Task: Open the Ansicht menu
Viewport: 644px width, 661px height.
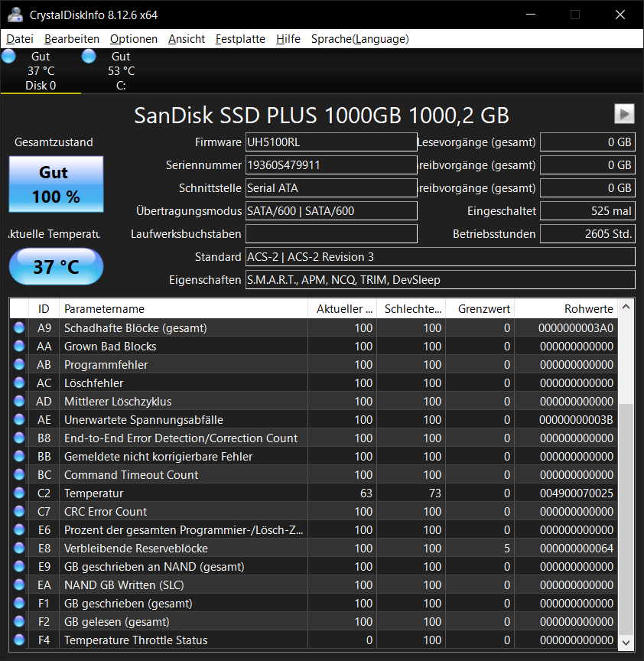Action: point(187,39)
